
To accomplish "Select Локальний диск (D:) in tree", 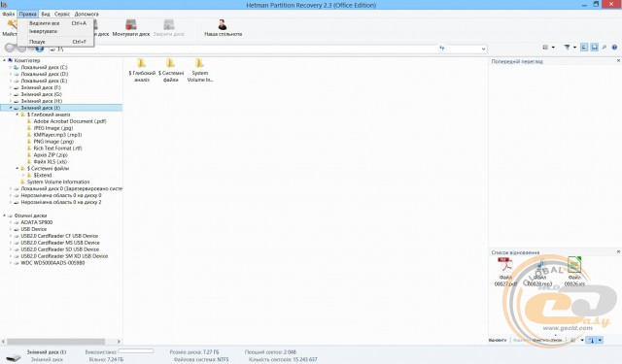I will click(x=45, y=74).
